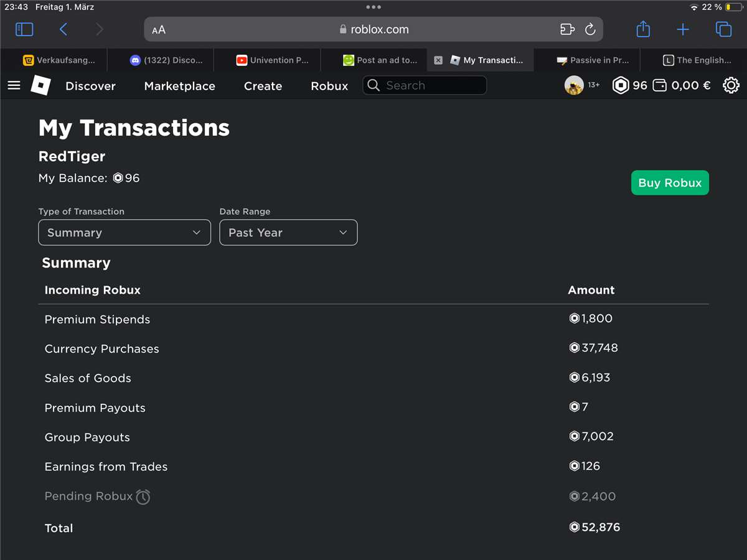Tap the roblox.com address bar
747x560 pixels.
374,29
